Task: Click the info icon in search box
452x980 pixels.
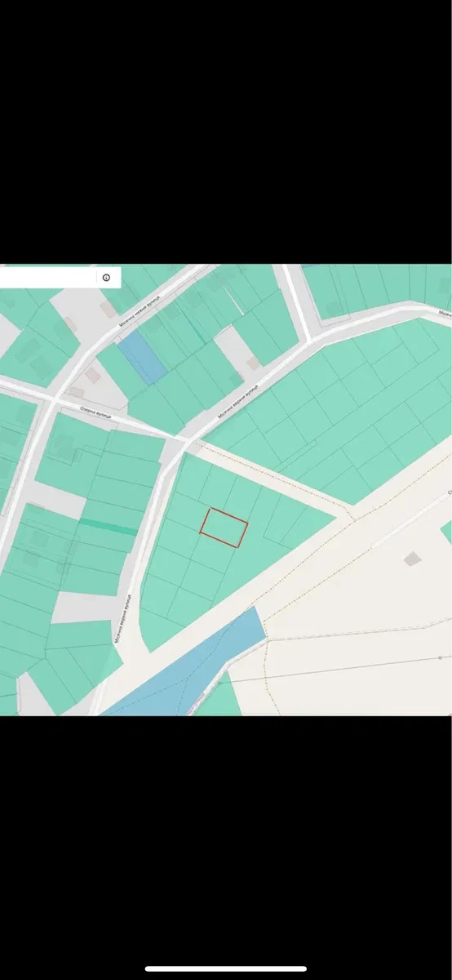Action: tap(106, 278)
